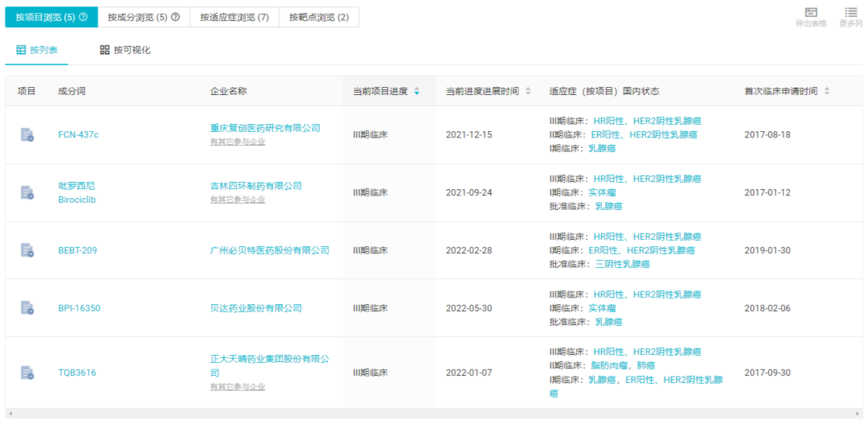Image resolution: width=868 pixels, height=424 pixels.
Task: Sort by 当前项目进度 column arrow
Action: (416, 92)
